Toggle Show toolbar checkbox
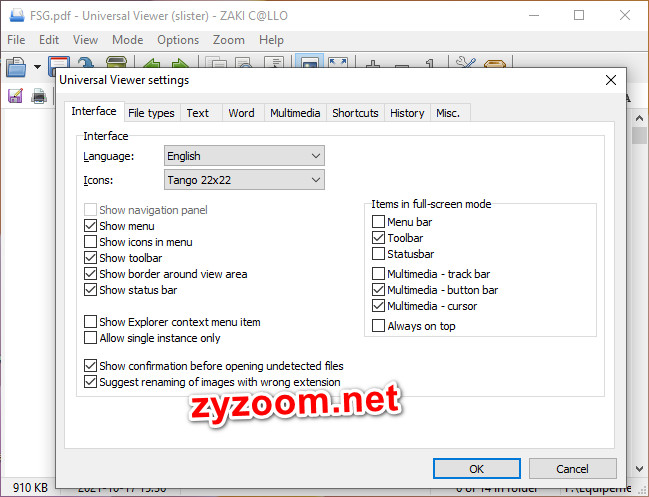Image resolution: width=649 pixels, height=497 pixels. point(90,258)
